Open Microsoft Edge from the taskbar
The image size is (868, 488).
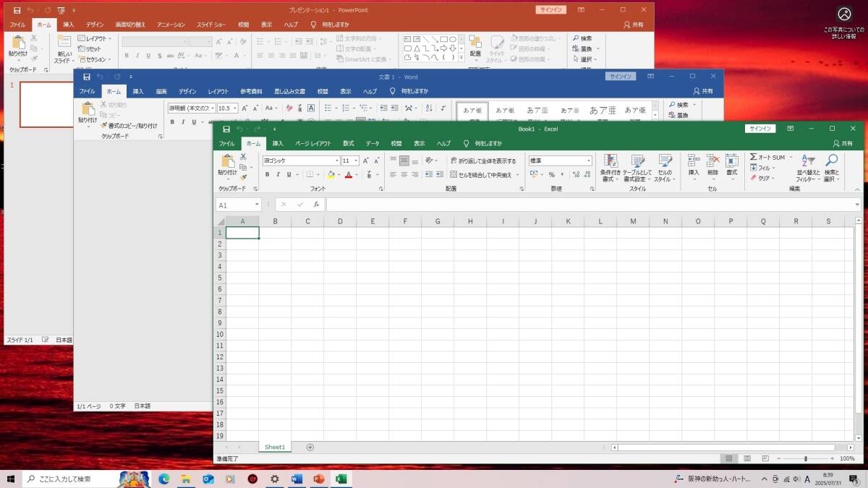point(163,479)
